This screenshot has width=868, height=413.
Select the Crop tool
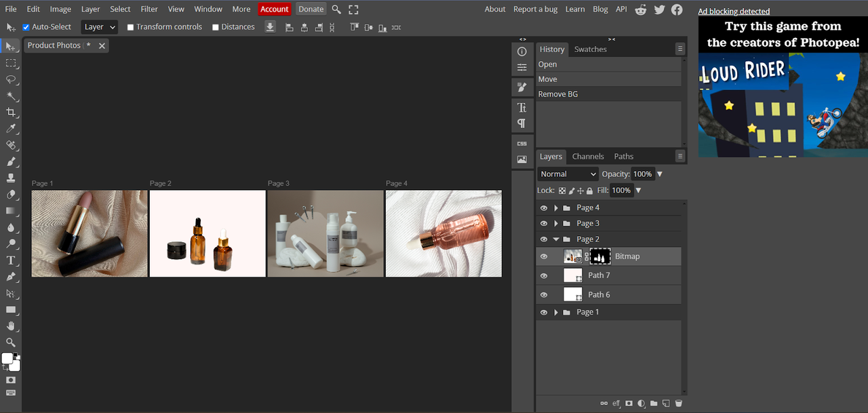(x=11, y=113)
